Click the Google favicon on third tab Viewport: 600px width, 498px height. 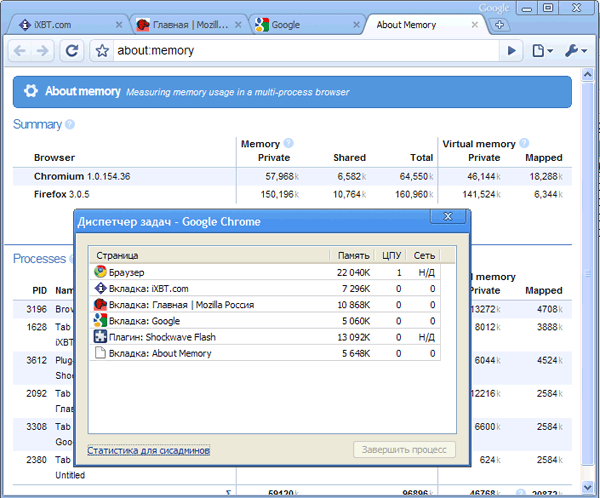tap(262, 25)
